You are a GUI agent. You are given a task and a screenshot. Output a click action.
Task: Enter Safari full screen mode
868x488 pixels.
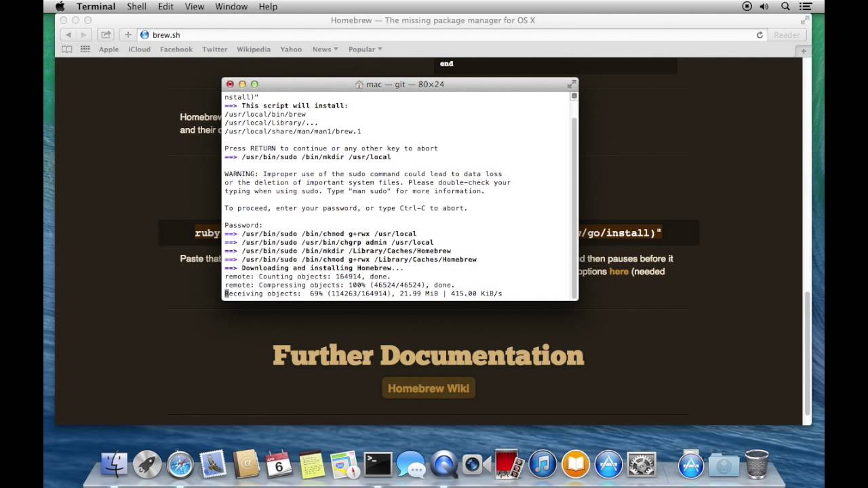pos(804,20)
